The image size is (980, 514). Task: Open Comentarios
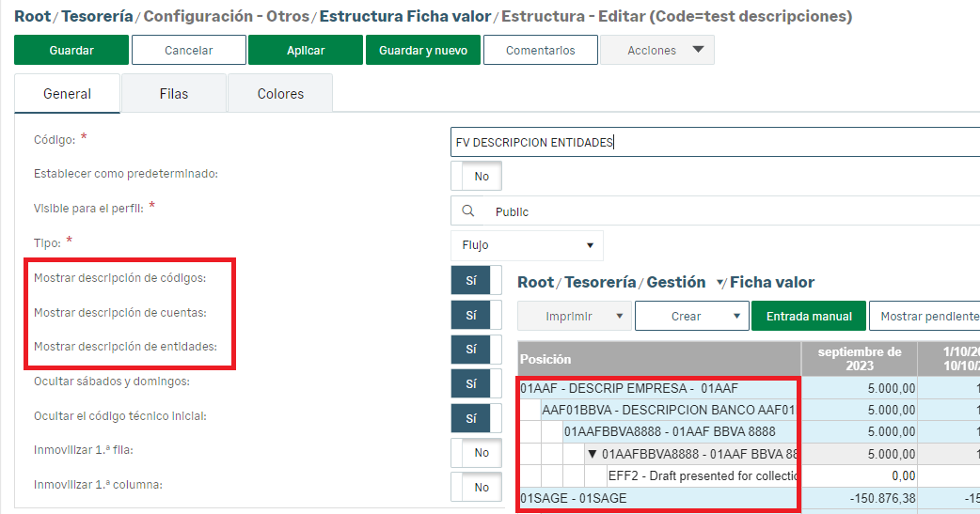541,51
